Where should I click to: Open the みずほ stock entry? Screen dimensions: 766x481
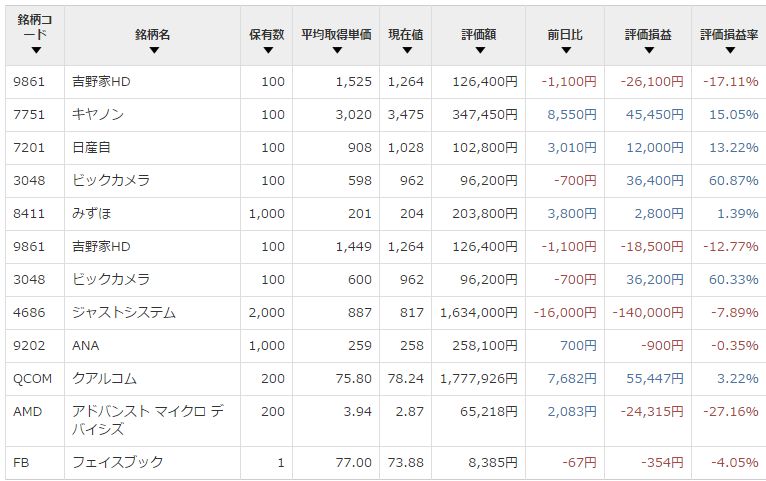coord(93,214)
